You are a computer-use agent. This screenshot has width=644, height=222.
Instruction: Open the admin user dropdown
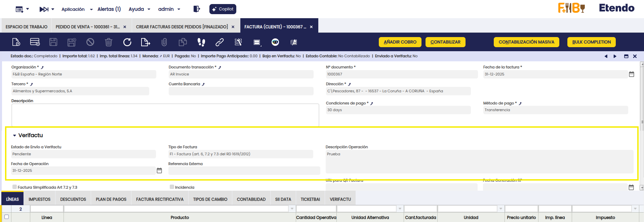click(169, 9)
